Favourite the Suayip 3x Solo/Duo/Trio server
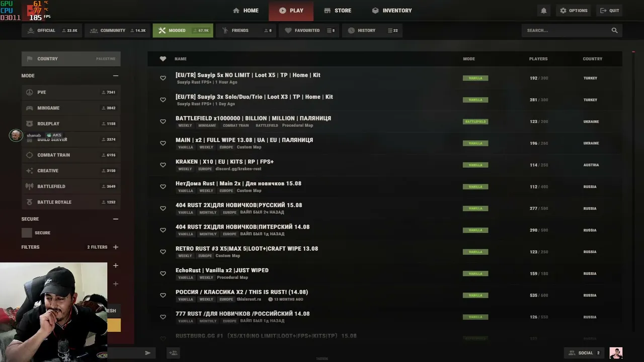The width and height of the screenshot is (644, 362). click(163, 100)
